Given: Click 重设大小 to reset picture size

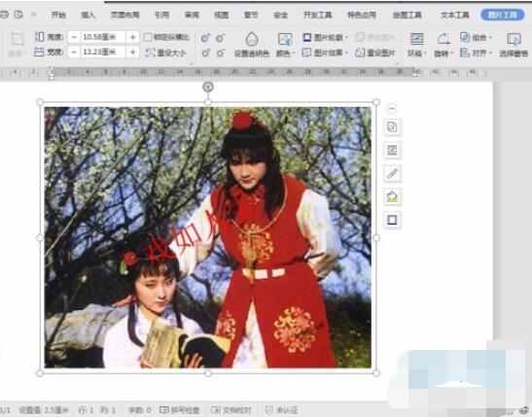Looking at the screenshot, I should pos(165,52).
